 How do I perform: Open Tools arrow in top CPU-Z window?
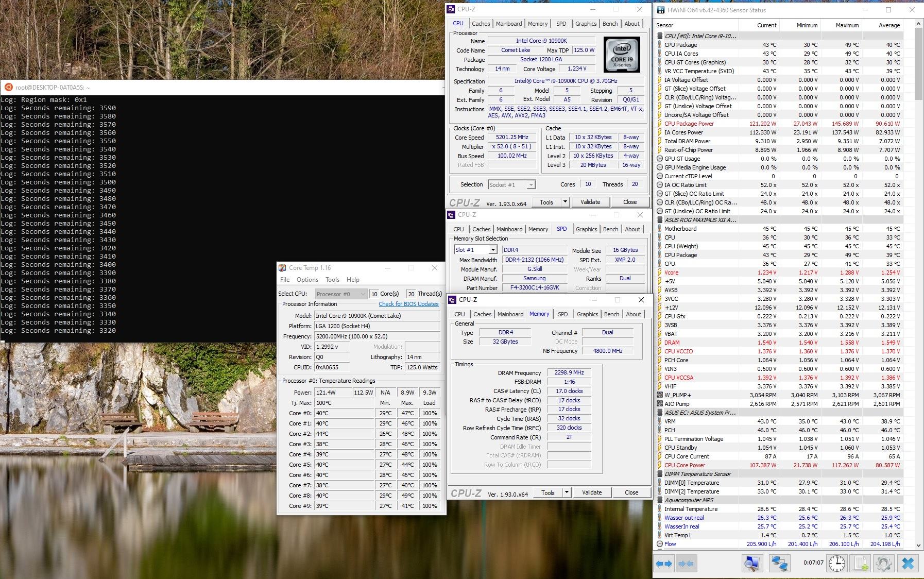point(565,202)
